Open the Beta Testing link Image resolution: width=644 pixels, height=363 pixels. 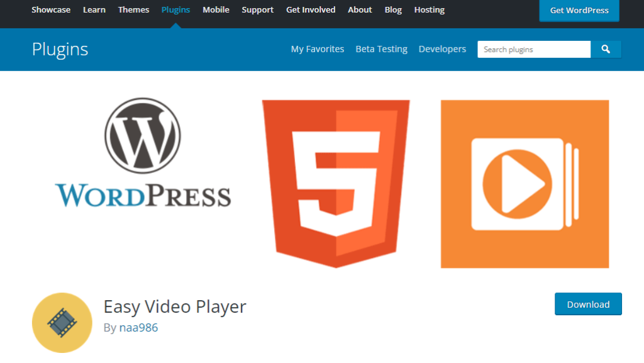(x=382, y=49)
